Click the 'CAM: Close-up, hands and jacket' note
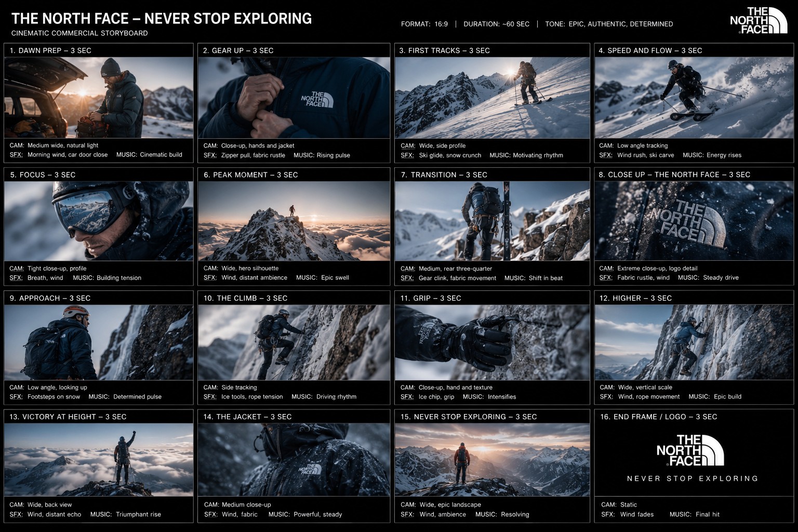The image size is (798, 532). [x=249, y=145]
